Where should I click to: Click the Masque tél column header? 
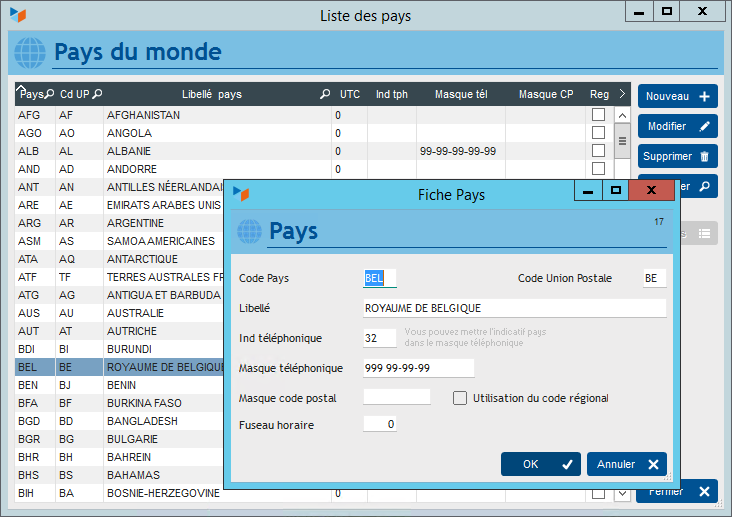tap(461, 95)
